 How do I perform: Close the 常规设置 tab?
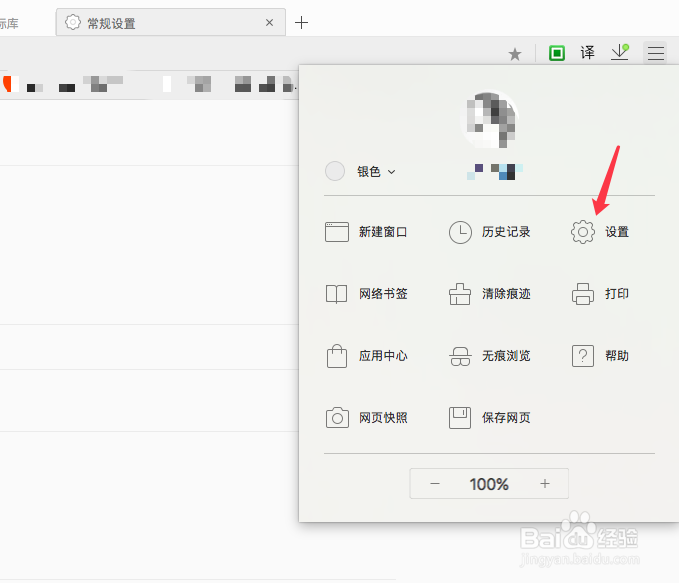(269, 23)
